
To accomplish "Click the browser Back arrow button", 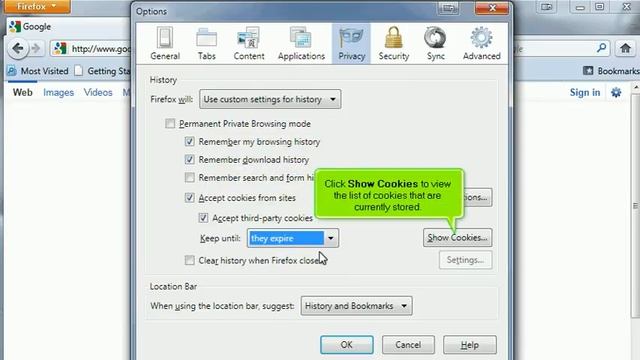I will (18, 49).
